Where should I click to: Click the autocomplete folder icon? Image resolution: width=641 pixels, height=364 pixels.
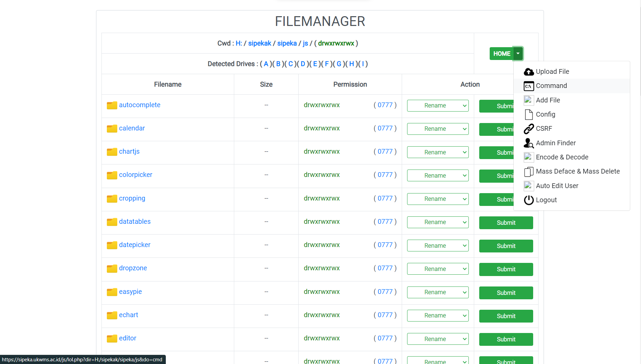tap(112, 105)
